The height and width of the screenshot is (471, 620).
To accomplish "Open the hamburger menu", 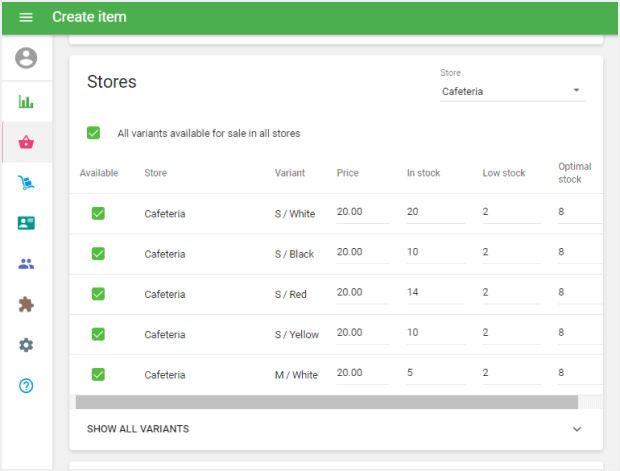I will coord(26,17).
